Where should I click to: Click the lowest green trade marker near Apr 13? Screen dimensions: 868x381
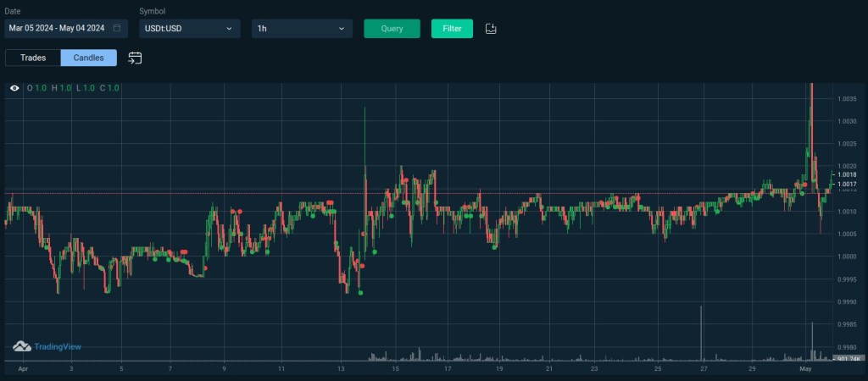(x=361, y=293)
